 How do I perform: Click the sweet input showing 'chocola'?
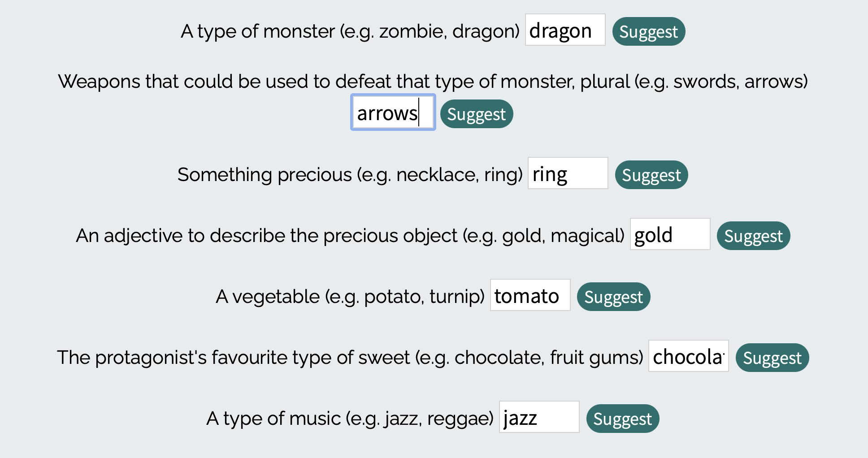point(688,356)
